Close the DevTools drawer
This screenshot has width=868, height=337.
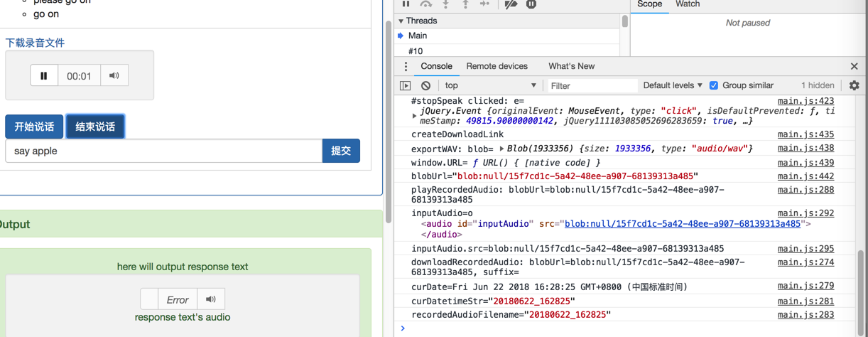(854, 66)
